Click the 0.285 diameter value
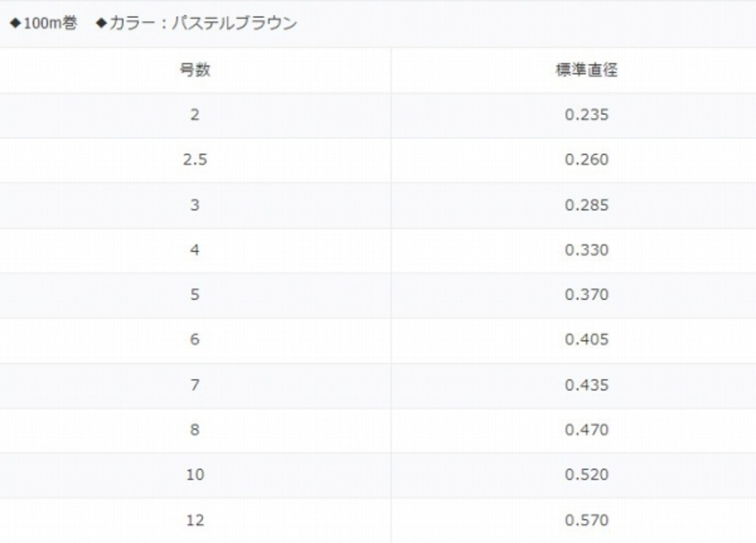 586,205
